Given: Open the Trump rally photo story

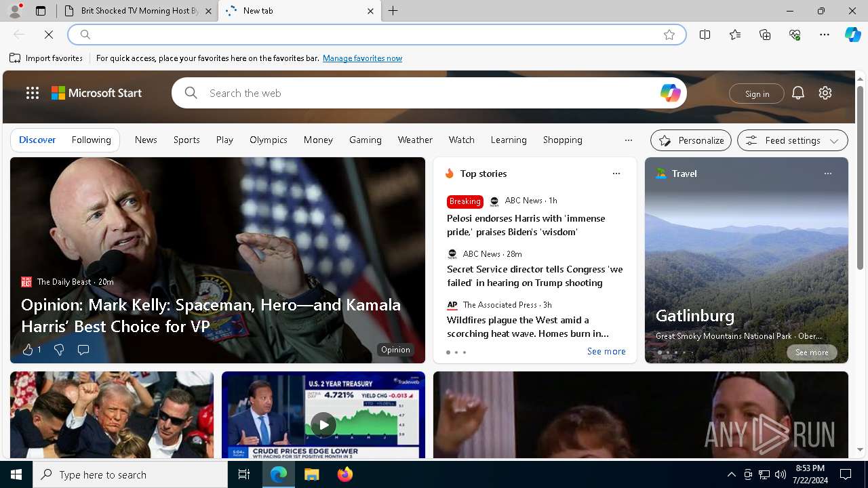Looking at the screenshot, I should tap(112, 415).
